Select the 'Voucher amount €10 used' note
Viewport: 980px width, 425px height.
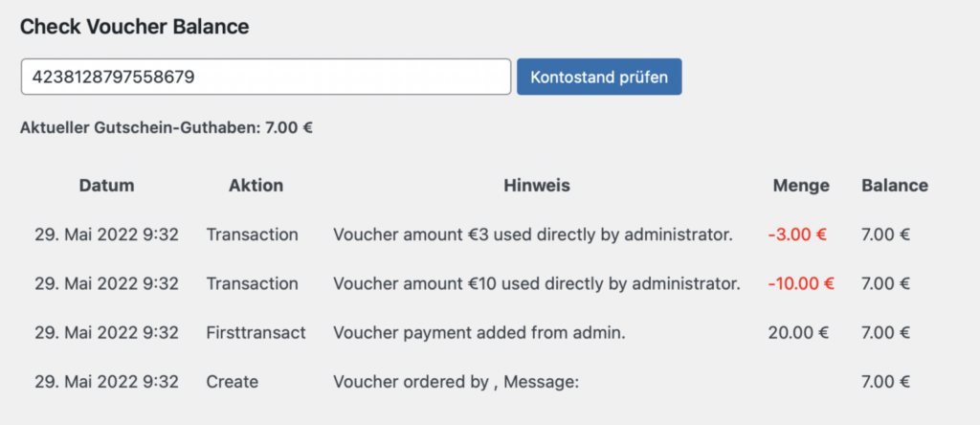click(536, 283)
